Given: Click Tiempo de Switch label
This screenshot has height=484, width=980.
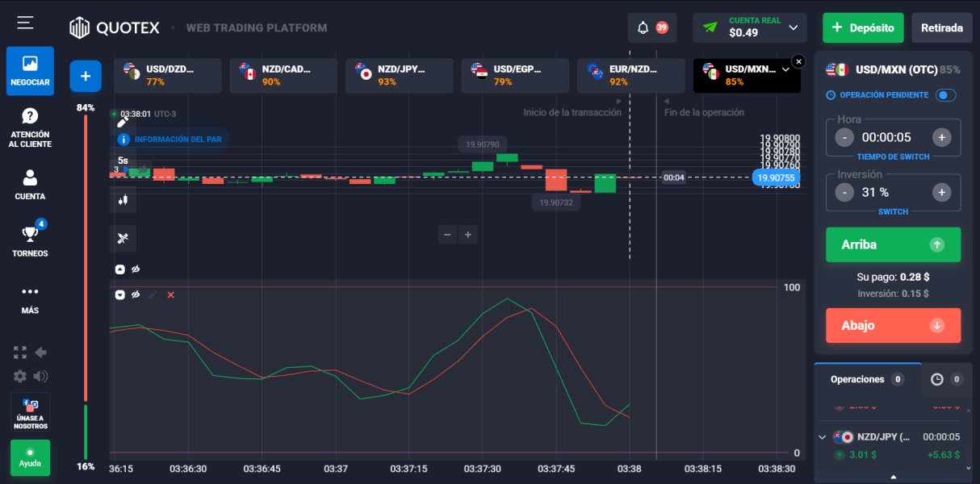Looking at the screenshot, I should (893, 156).
